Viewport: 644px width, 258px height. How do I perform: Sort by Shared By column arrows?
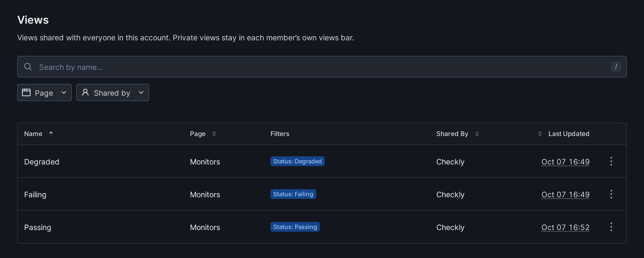[477, 134]
